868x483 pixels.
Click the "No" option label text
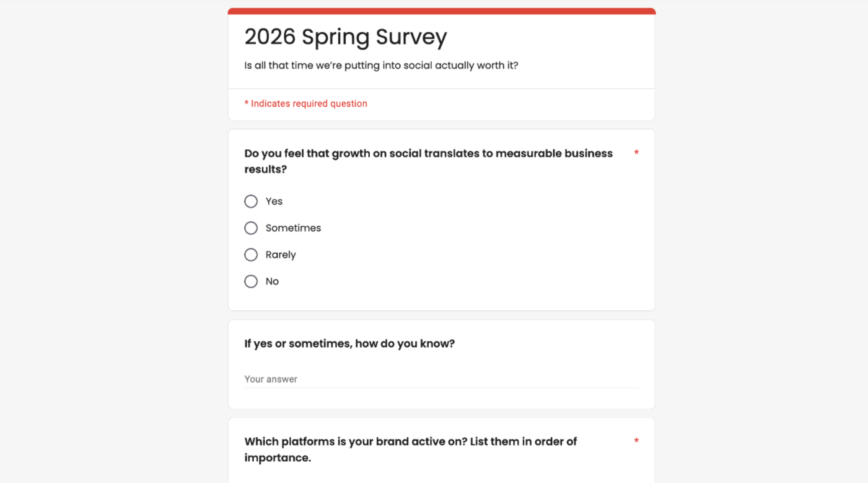272,281
